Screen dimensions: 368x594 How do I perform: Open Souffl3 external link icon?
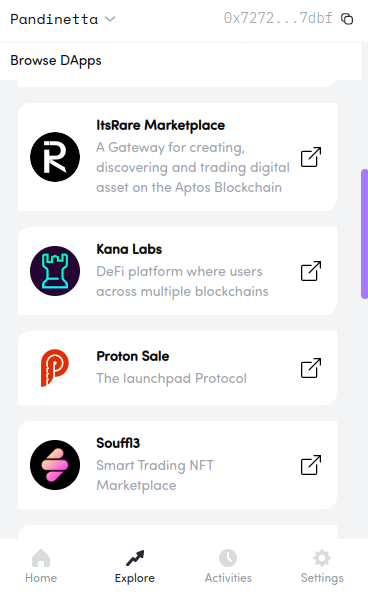point(311,465)
